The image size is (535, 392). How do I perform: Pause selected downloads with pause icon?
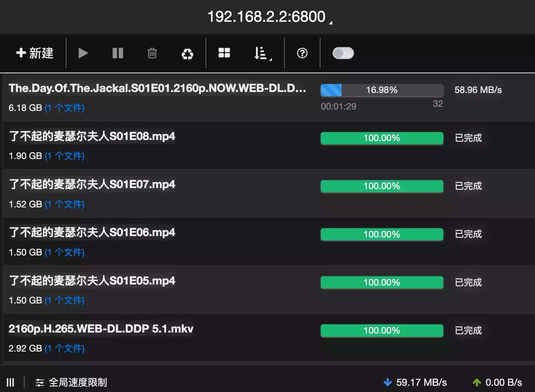click(118, 53)
